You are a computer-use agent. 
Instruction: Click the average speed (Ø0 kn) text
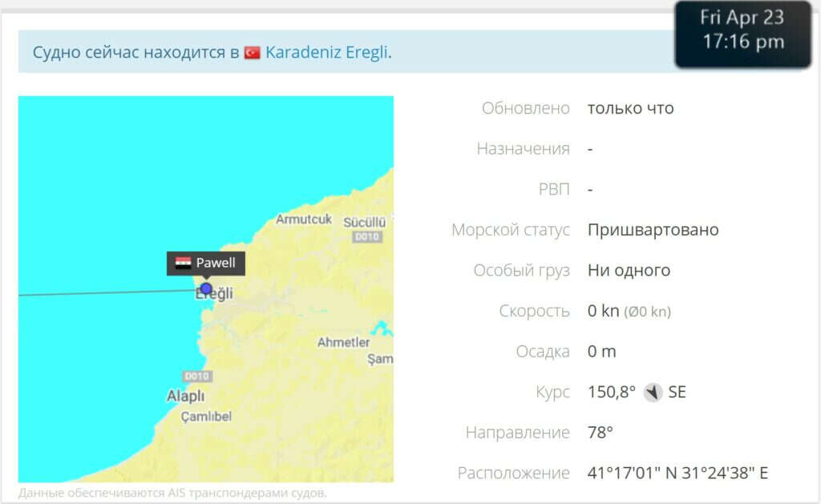point(647,312)
